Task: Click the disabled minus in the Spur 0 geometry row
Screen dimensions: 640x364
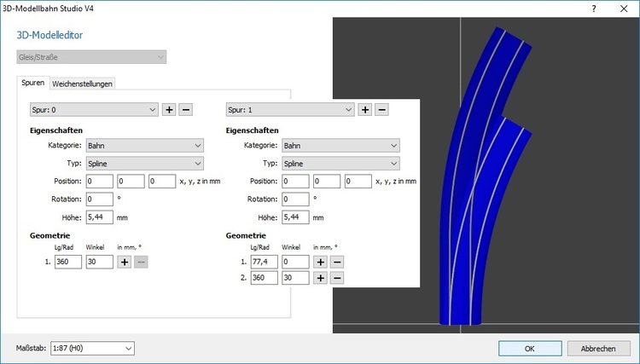Action: 141,262
